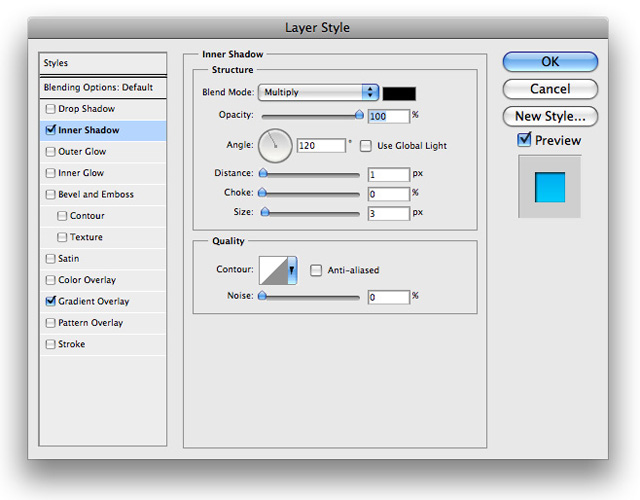
Task: Uncheck the Inner Shadow checkbox
Action: pyautogui.click(x=51, y=130)
